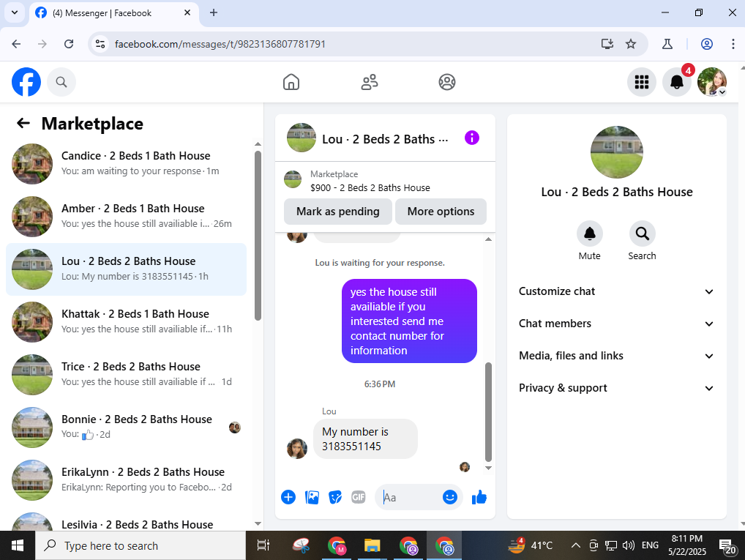The image size is (745, 560).
Task: Click the address bar URL
Action: (220, 44)
